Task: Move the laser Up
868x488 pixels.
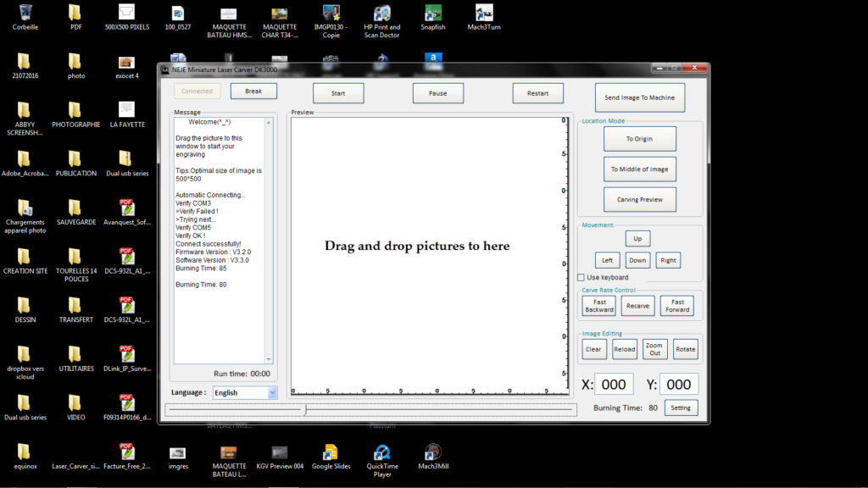Action: [637, 238]
